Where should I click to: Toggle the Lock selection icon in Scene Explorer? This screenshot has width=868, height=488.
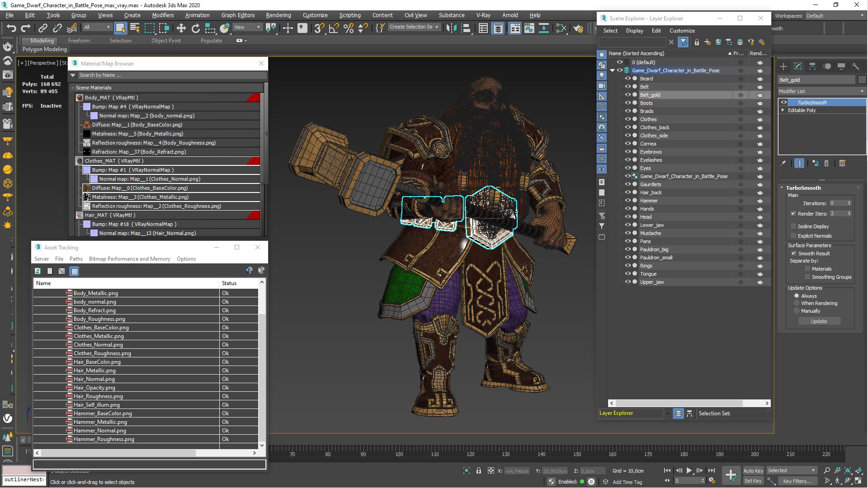pyautogui.click(x=697, y=42)
